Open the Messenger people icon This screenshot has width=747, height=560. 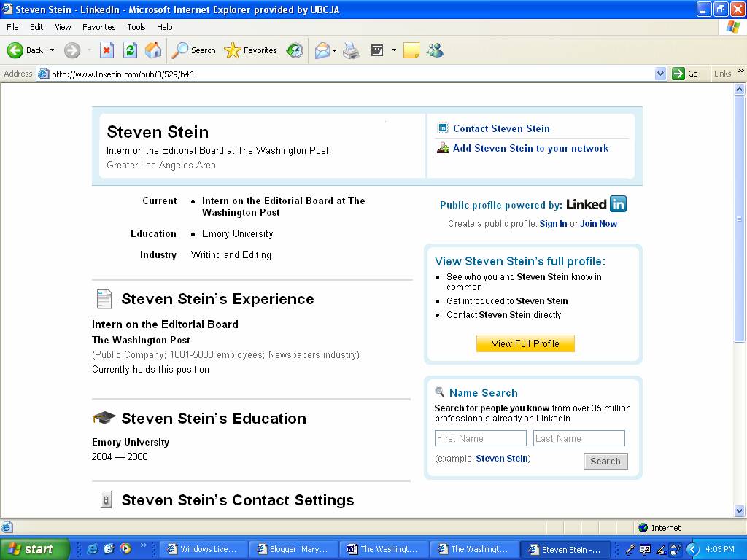[435, 50]
